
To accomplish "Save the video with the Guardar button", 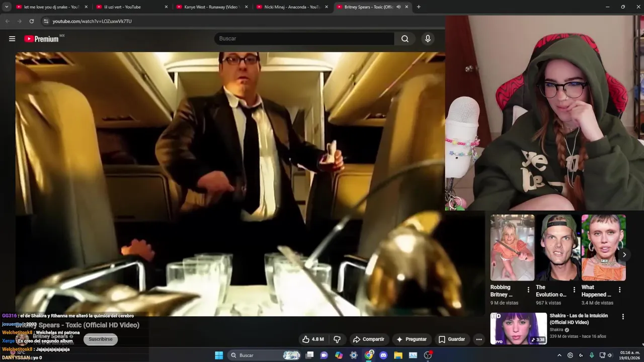I will point(451,339).
